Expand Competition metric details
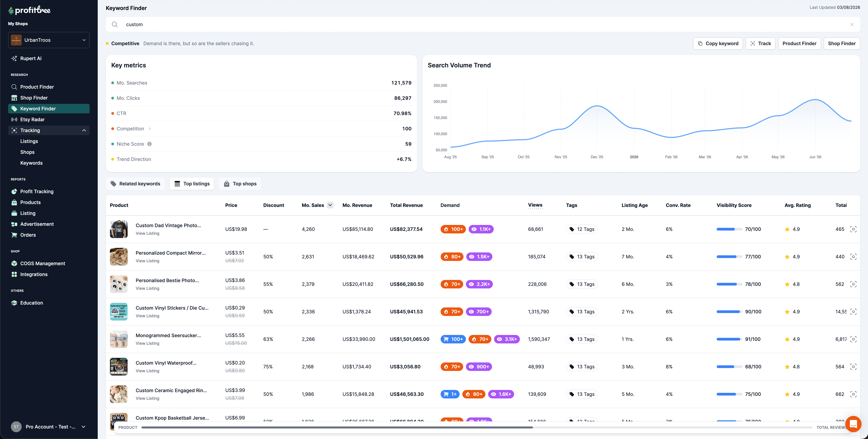The width and height of the screenshot is (868, 439). [x=150, y=129]
